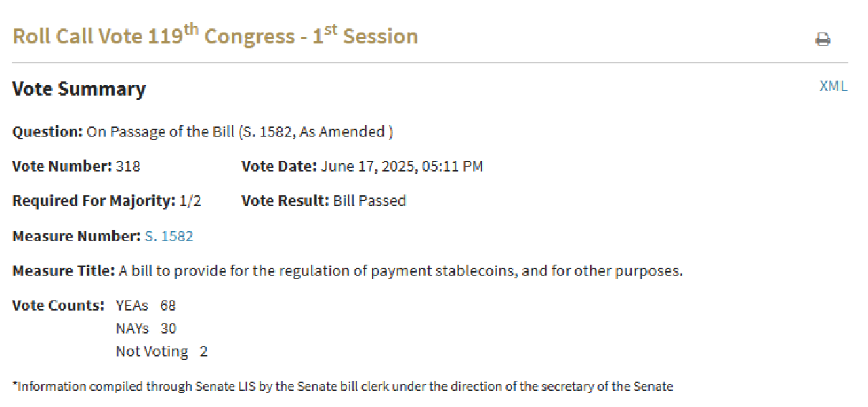The width and height of the screenshot is (868, 407).
Task: Click the Vote Result label
Action: point(285,201)
